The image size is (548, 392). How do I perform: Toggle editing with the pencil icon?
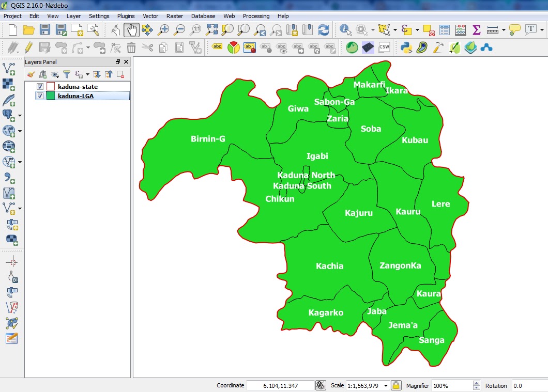point(28,47)
